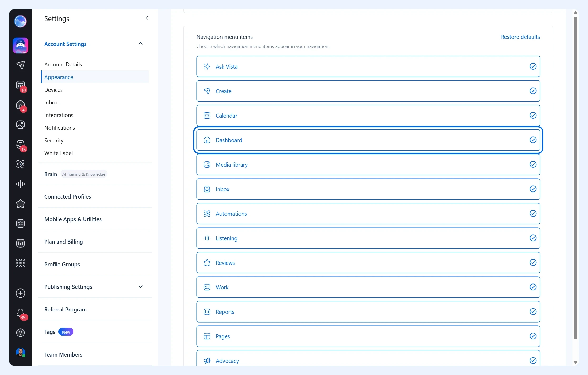Click the logo at the rail top
The image size is (588, 375).
click(20, 21)
